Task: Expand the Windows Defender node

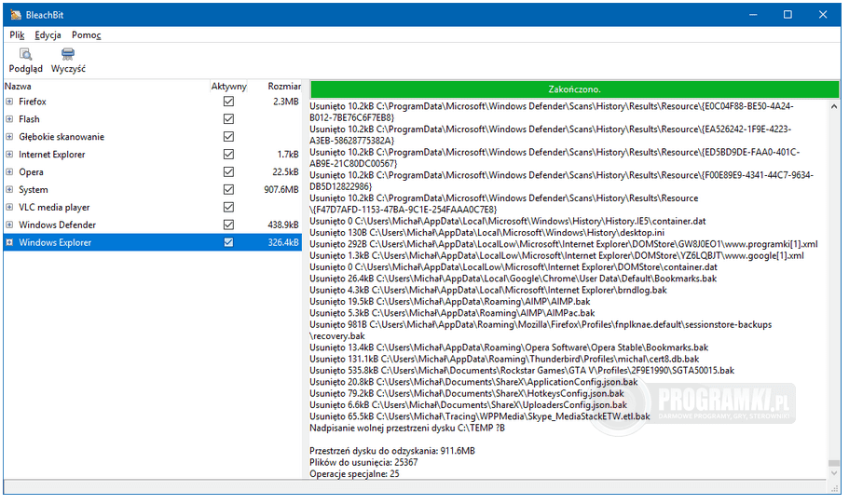Action: point(9,225)
